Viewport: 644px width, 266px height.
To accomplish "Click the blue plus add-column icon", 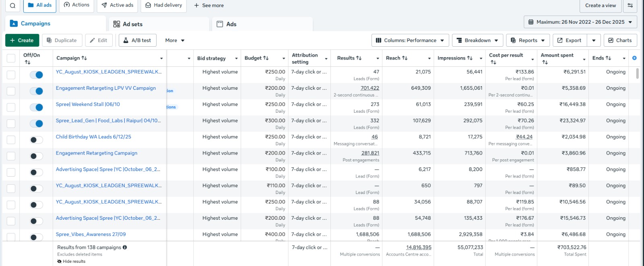I will point(634,58).
